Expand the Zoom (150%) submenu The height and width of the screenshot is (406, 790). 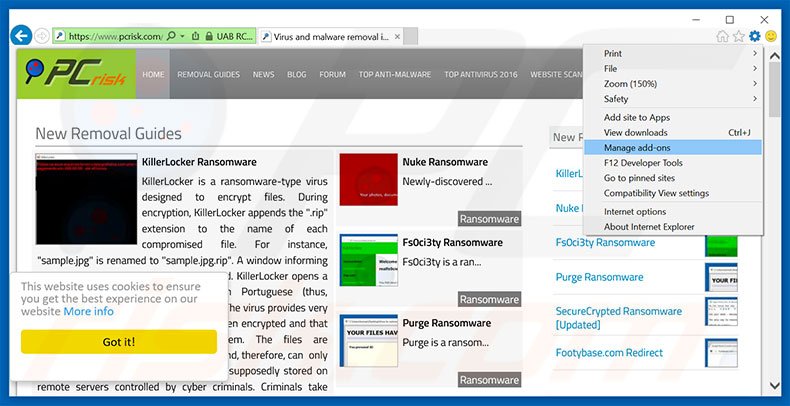coord(673,84)
